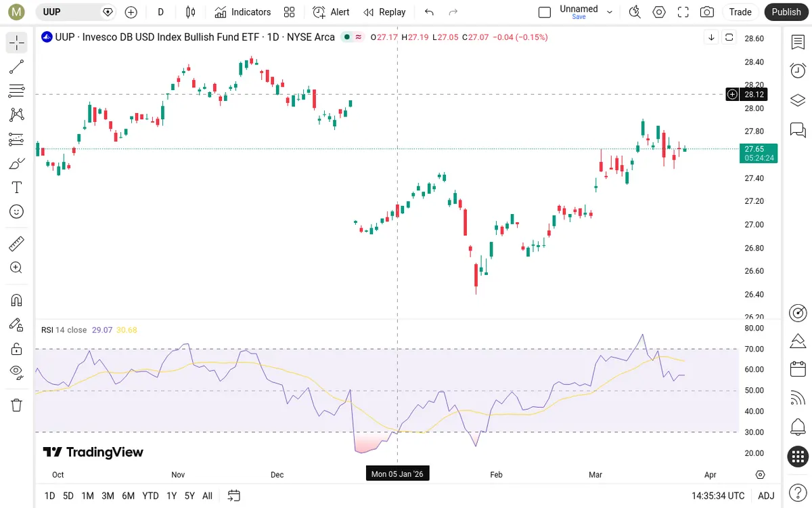Toggle pane maximize icon beside legend
This screenshot has width=812, height=508.
(x=729, y=37)
